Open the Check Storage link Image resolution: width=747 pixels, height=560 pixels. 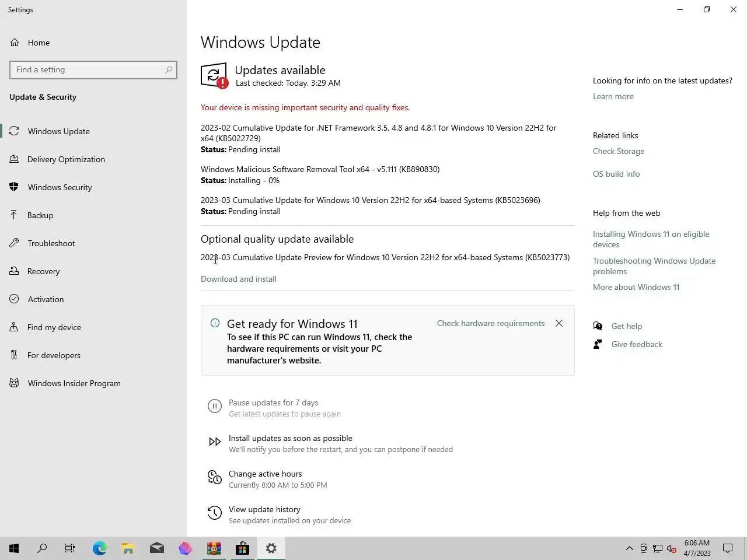[x=619, y=151]
